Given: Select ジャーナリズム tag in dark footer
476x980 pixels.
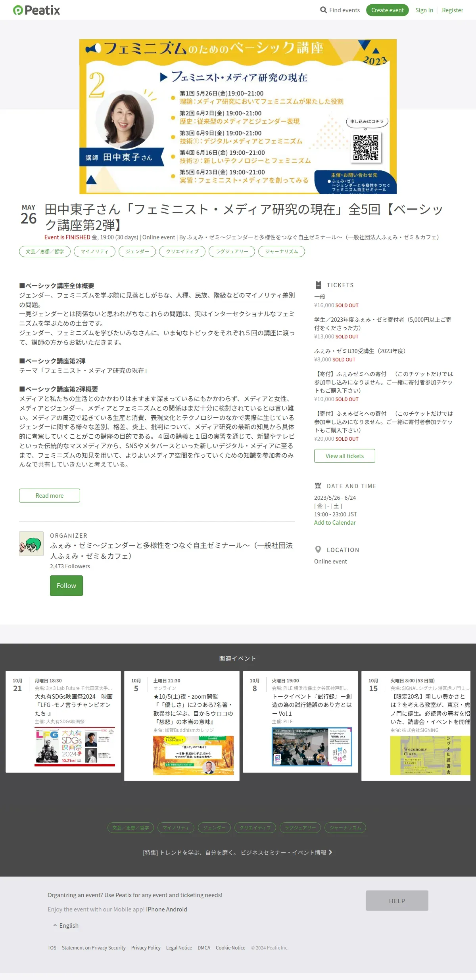Looking at the screenshot, I should point(345,827).
